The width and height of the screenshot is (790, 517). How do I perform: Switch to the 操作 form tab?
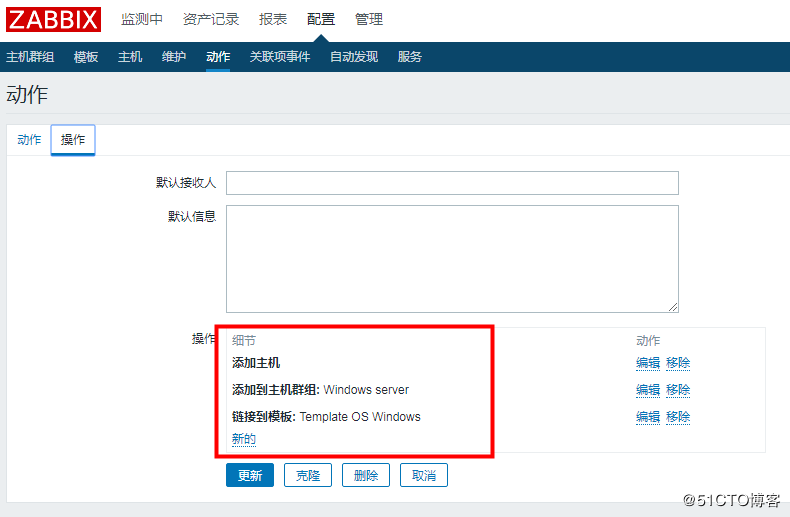73,140
